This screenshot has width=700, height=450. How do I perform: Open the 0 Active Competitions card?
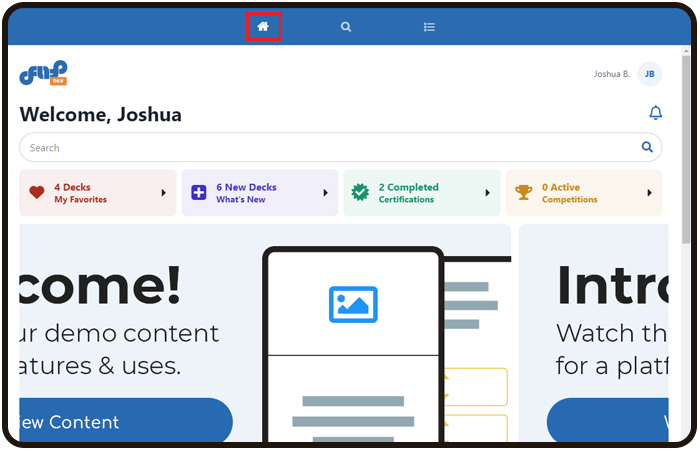584,193
